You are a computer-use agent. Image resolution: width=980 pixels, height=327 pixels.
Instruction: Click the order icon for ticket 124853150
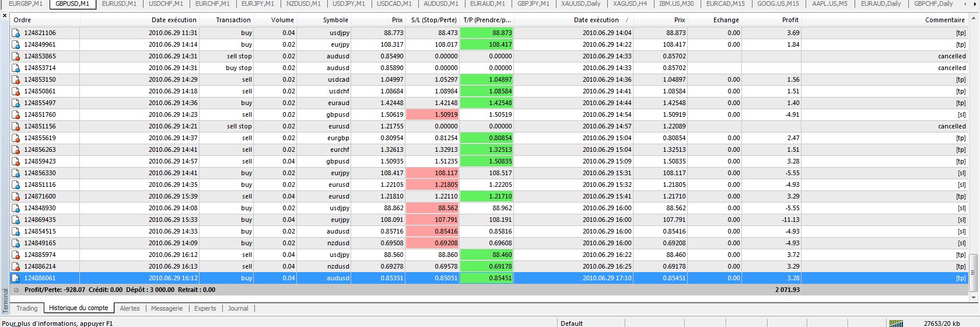16,79
